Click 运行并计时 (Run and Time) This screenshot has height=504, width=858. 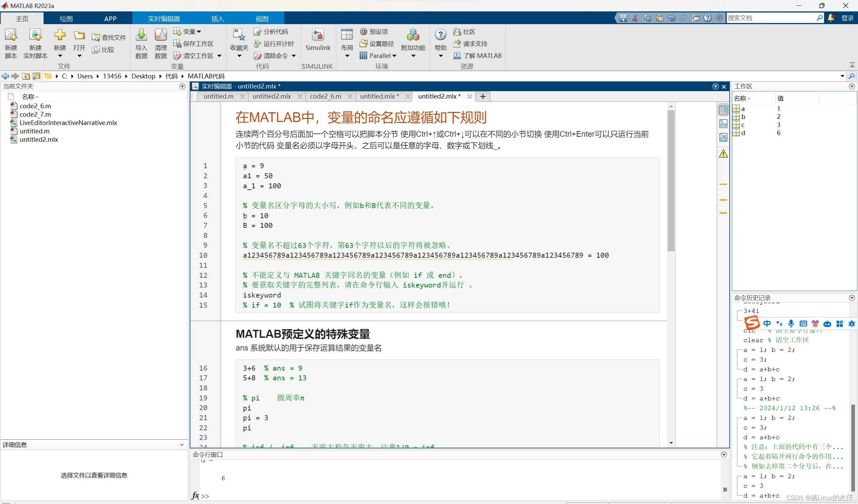(274, 44)
